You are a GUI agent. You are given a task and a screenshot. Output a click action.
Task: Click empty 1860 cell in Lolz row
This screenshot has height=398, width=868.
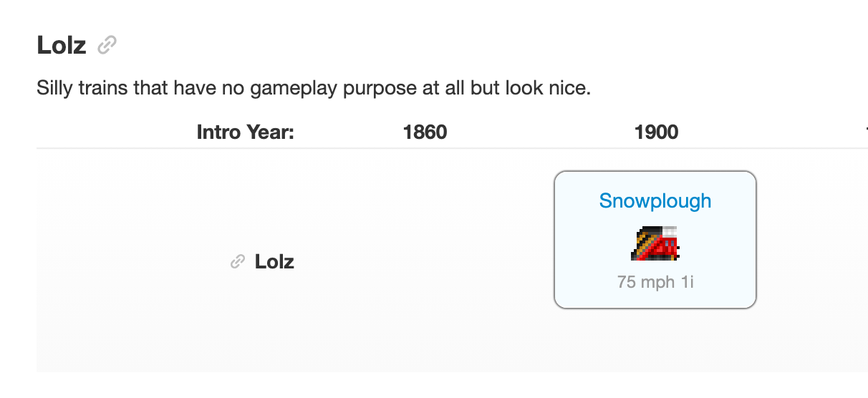pyautogui.click(x=425, y=262)
